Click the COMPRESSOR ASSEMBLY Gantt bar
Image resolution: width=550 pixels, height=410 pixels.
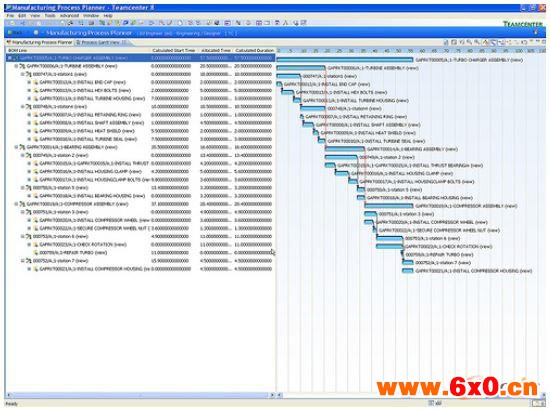[389, 206]
